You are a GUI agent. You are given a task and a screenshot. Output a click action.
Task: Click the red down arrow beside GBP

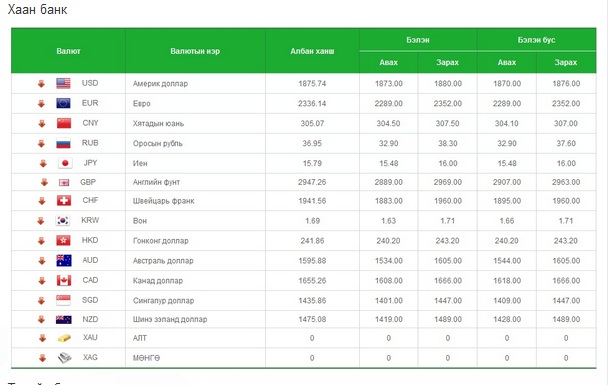[x=44, y=182]
